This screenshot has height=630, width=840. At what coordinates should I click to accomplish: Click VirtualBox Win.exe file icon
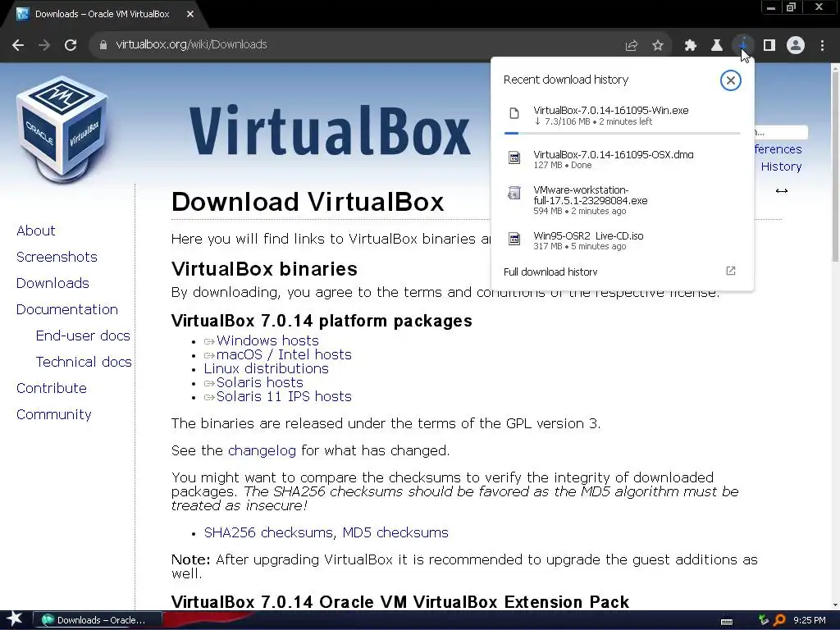[x=514, y=113]
